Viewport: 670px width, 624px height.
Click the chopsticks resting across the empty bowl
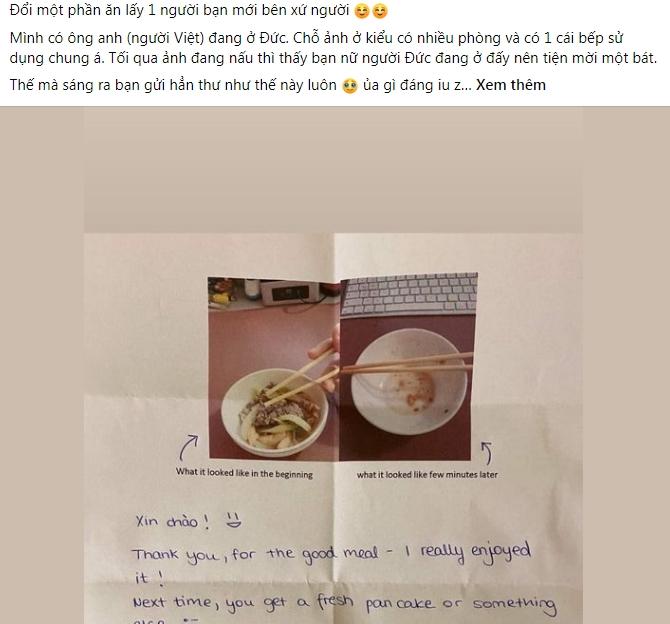(x=407, y=362)
